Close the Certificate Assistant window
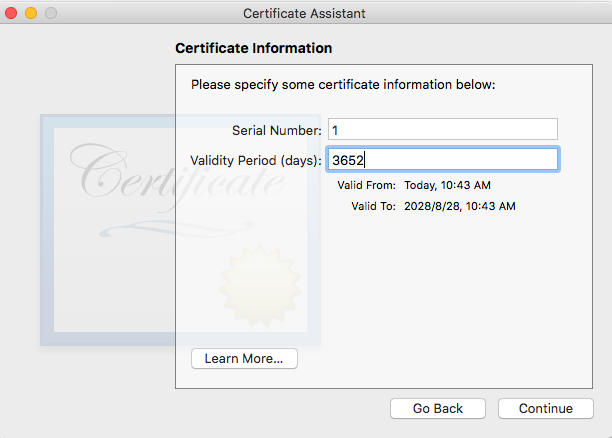Image resolution: width=612 pixels, height=438 pixels. (x=11, y=13)
